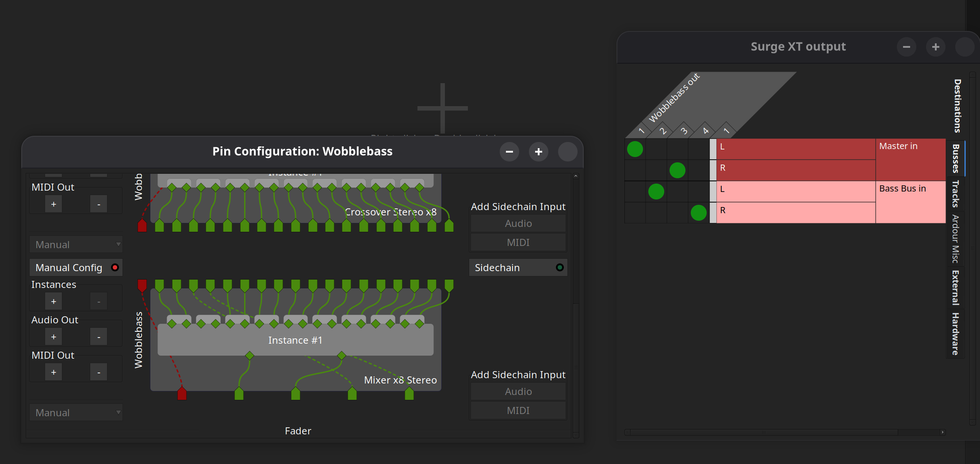
Task: Click the green connection dot in Master in R row
Action: pos(677,170)
